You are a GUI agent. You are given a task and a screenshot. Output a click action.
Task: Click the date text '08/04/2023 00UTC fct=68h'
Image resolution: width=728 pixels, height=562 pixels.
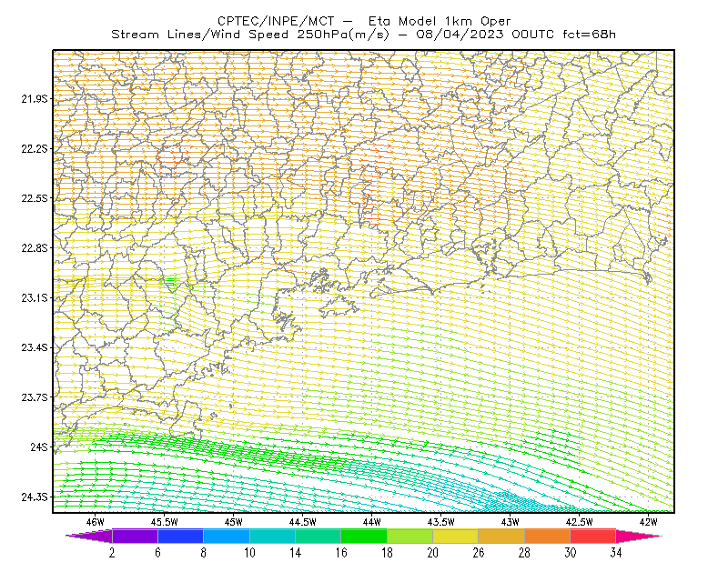pyautogui.click(x=516, y=35)
